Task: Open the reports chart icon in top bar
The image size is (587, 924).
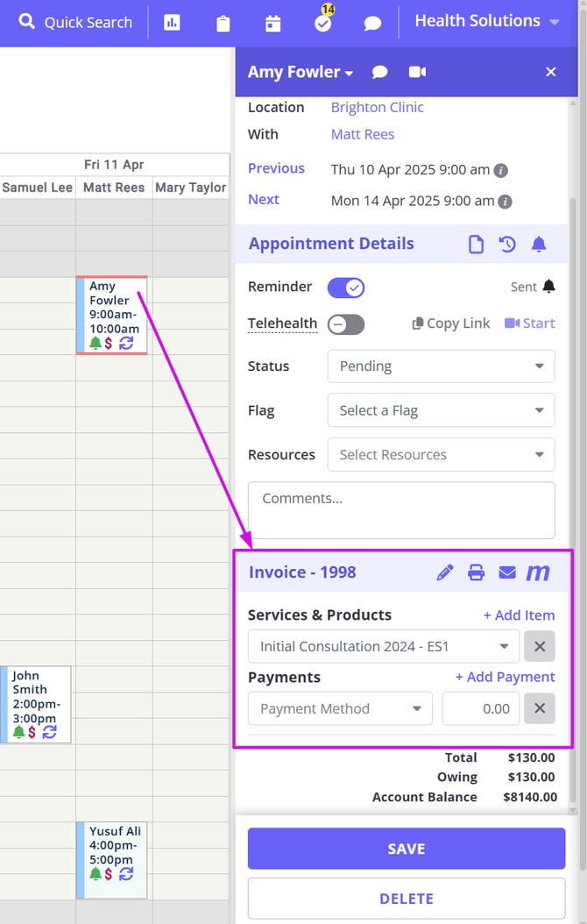Action: (173, 23)
